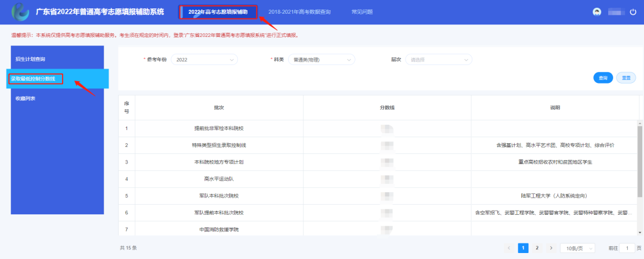Click the 重置 button
This screenshot has height=259, width=644.
click(626, 78)
